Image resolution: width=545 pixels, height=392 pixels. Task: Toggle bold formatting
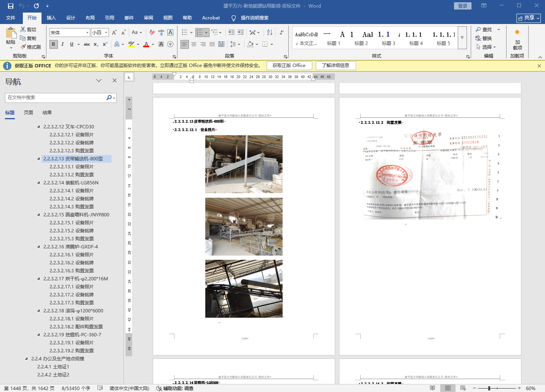pos(53,44)
